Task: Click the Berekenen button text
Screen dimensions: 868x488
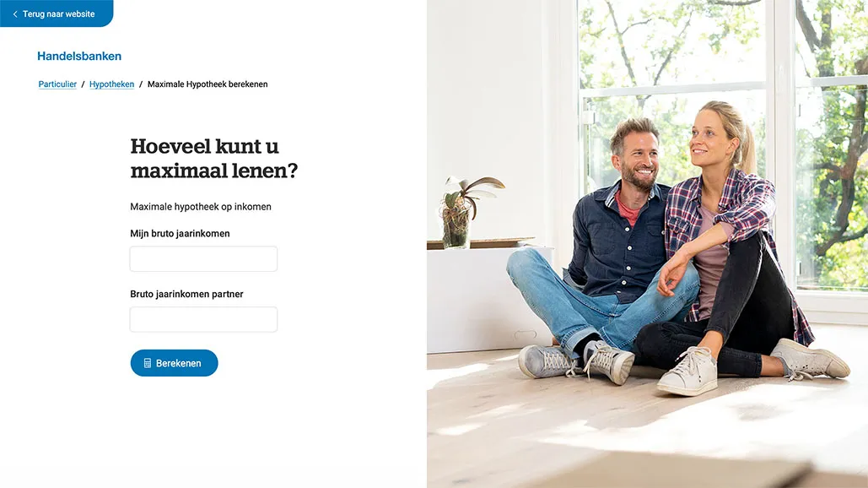Action: click(x=178, y=363)
